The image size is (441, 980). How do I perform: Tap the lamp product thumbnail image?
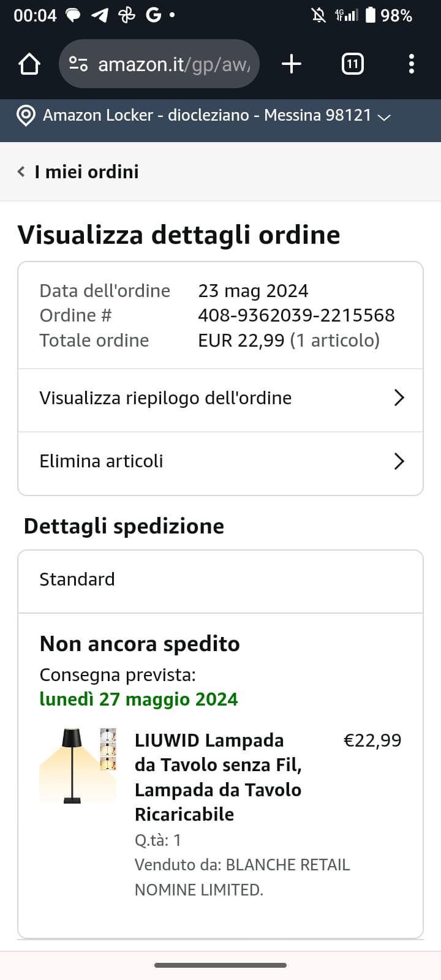(77, 766)
